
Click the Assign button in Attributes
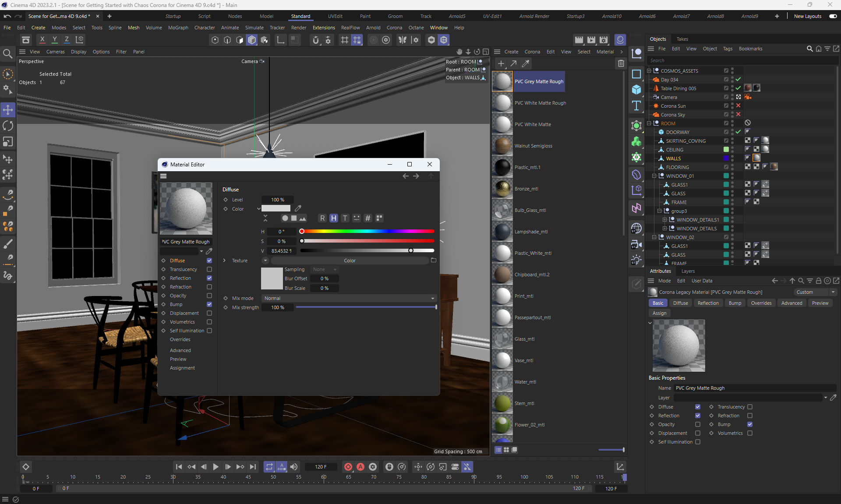click(659, 313)
